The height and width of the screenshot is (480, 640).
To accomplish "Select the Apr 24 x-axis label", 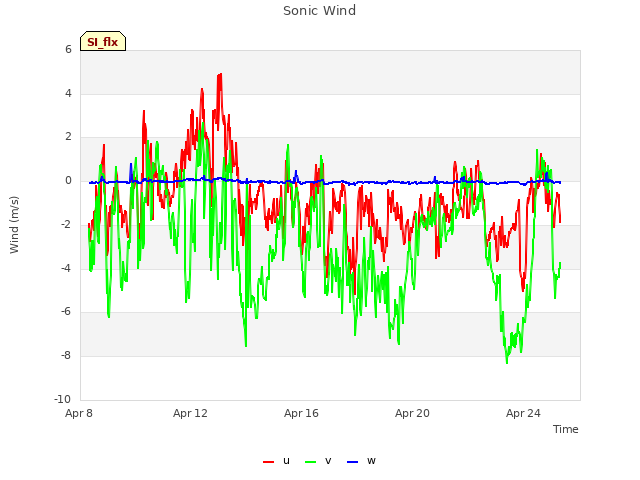I will (x=523, y=413).
